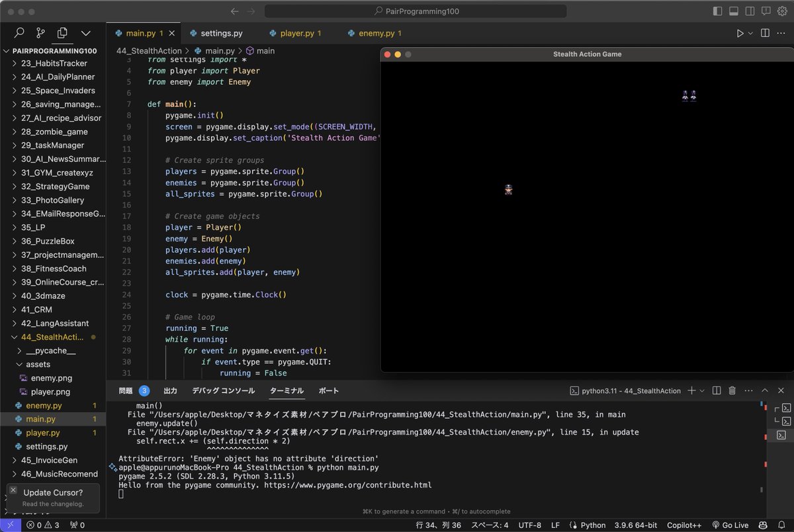The width and height of the screenshot is (794, 532).
Task: Switch to the 出力 output panel tab
Action: tap(170, 391)
